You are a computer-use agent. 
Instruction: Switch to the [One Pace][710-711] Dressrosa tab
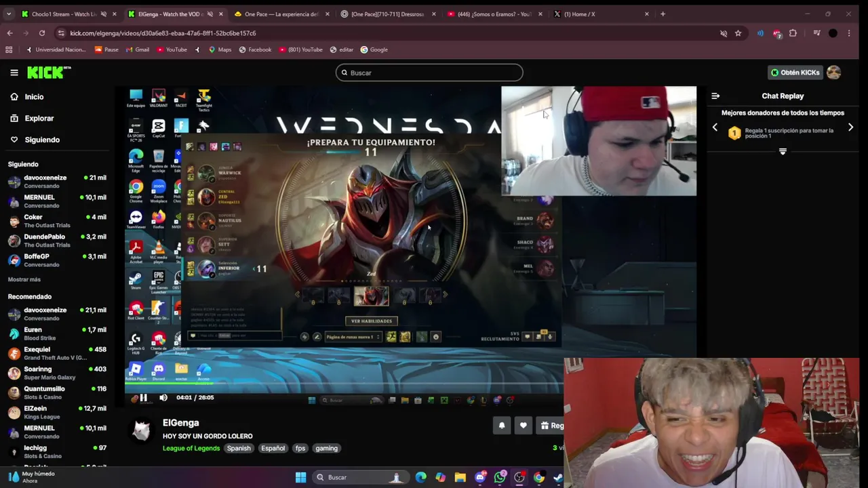click(x=388, y=14)
